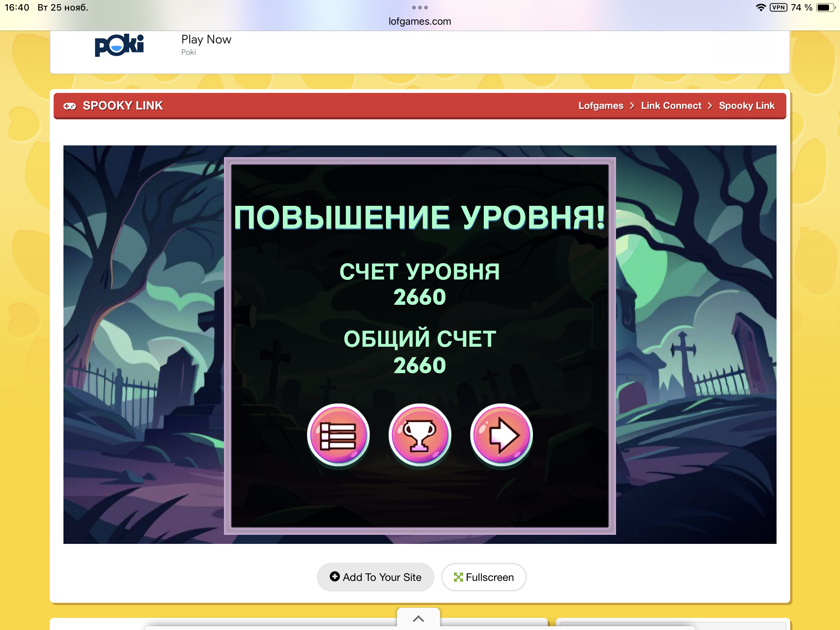Image resolution: width=840 pixels, height=630 pixels.
Task: Click the Poki advertiser label
Action: click(188, 52)
